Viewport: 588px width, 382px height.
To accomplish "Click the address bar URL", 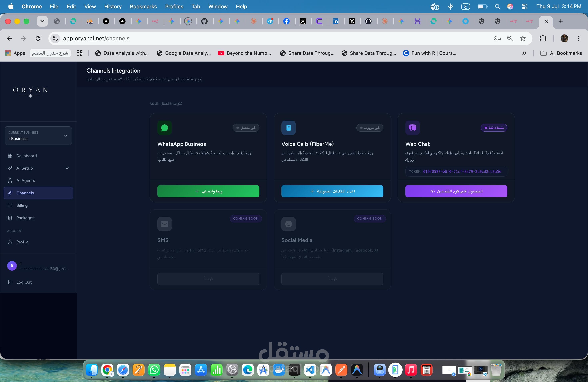I will [x=96, y=38].
